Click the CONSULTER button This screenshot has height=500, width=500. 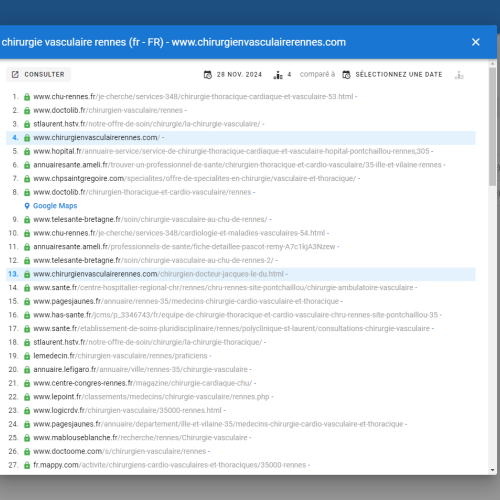pyautogui.click(x=38, y=74)
